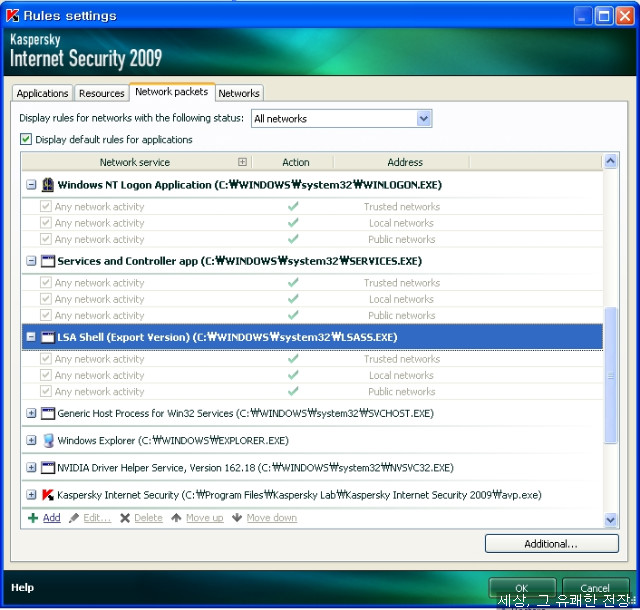This screenshot has height=610, width=640.
Task: Click allow checkmark for LSASS Public networks rule
Action: [x=293, y=391]
